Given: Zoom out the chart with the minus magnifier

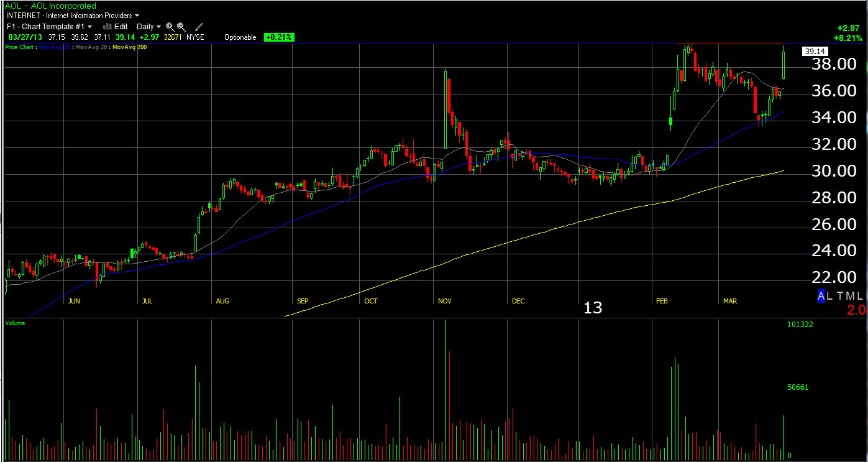Looking at the screenshot, I should (181, 27).
